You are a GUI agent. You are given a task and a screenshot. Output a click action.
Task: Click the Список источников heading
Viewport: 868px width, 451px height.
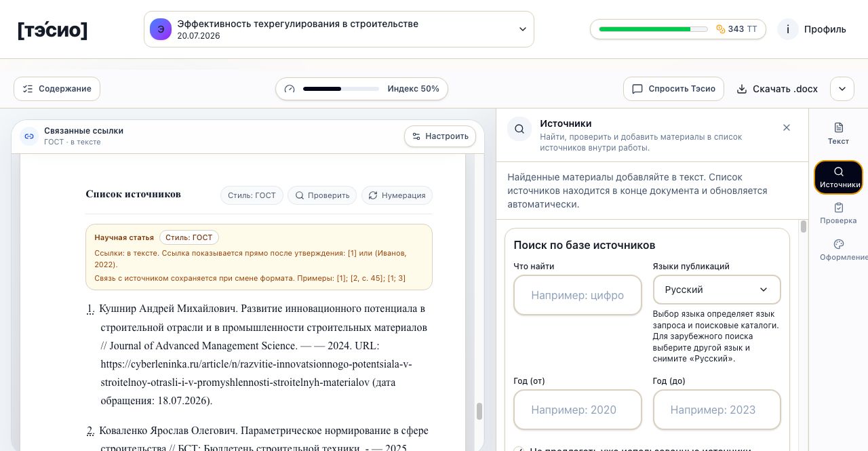134,194
